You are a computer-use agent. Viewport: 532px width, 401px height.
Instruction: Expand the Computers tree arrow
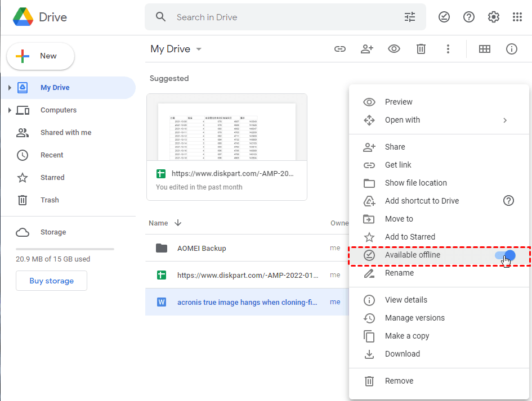(x=10, y=110)
